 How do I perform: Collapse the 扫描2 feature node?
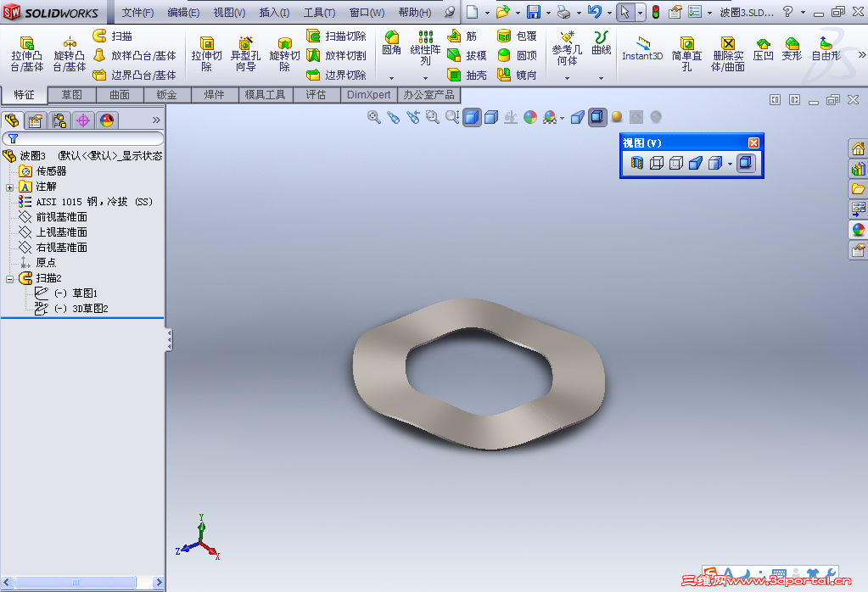click(x=9, y=279)
